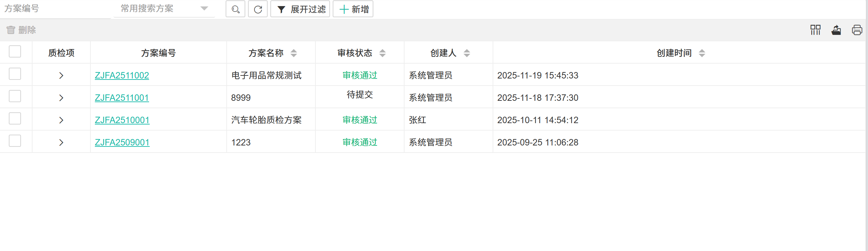868x251 pixels.
Task: Click the 展开过滤 filter button
Action: point(300,9)
